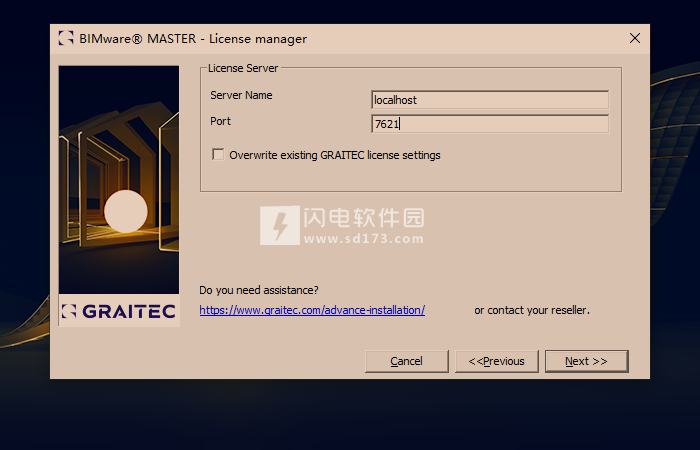The image size is (700, 450).
Task: Click the BIMware title bar icon
Action: pos(66,38)
